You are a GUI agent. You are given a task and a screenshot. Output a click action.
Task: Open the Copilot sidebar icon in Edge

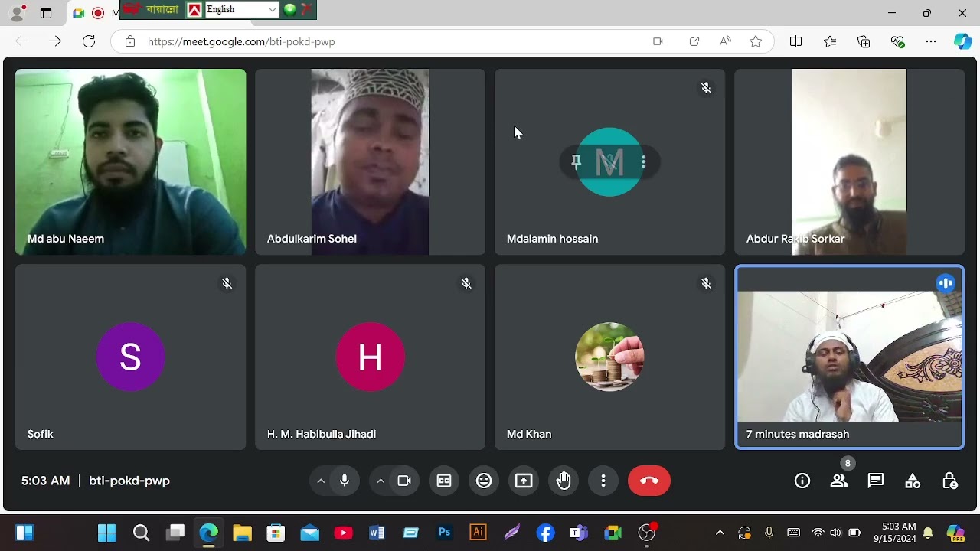[x=962, y=41]
